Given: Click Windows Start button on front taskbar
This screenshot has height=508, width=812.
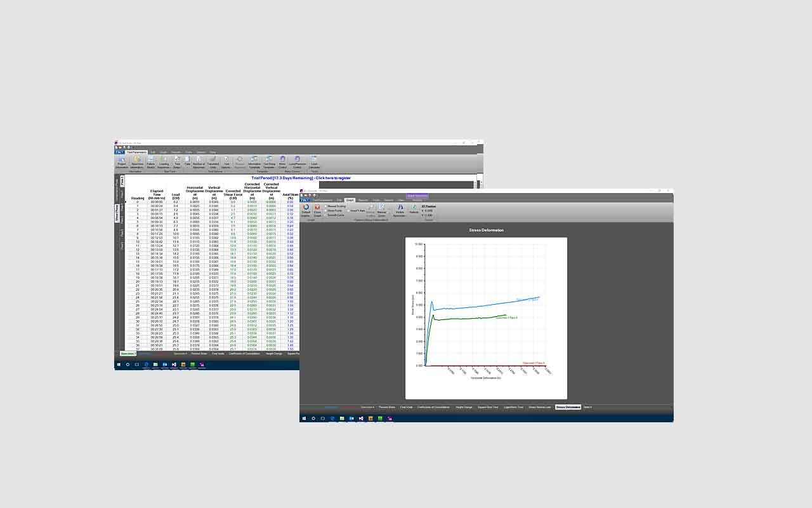Looking at the screenshot, I should 304,418.
